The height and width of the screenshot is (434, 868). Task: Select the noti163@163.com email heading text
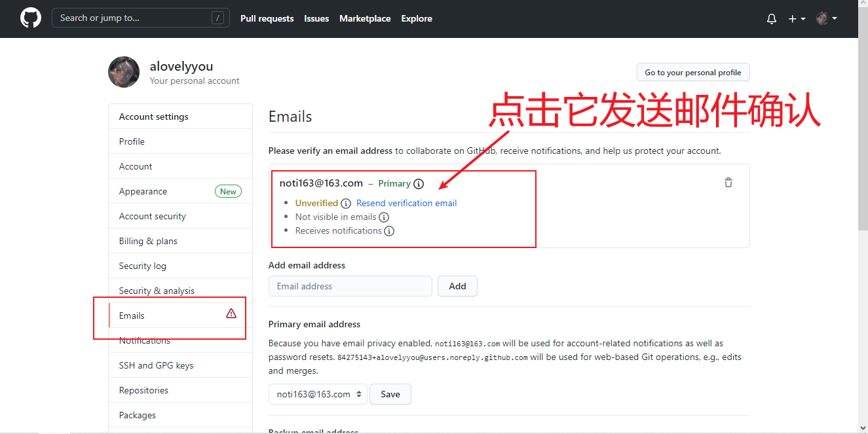321,183
